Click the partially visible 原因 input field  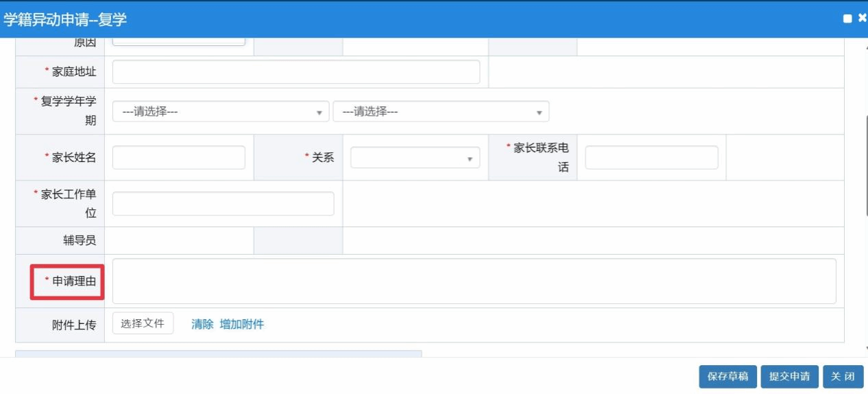click(178, 42)
